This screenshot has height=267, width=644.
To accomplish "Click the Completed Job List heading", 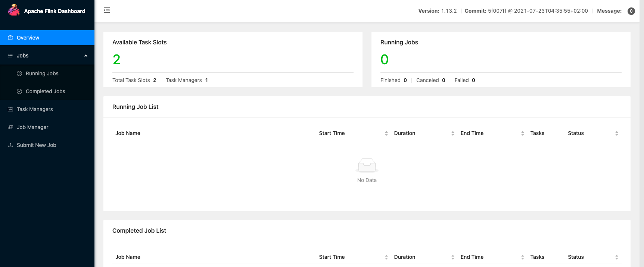I will pyautogui.click(x=139, y=230).
